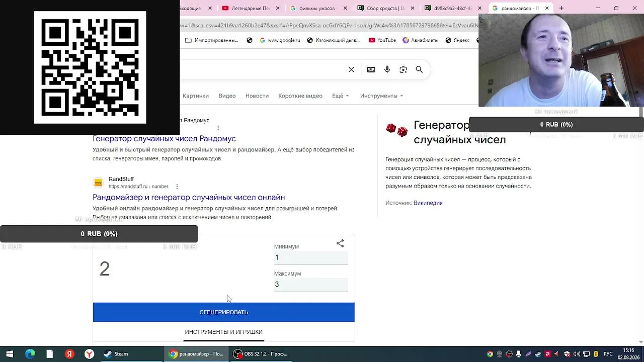
Task: Search by image with Google Lens
Action: (x=403, y=70)
